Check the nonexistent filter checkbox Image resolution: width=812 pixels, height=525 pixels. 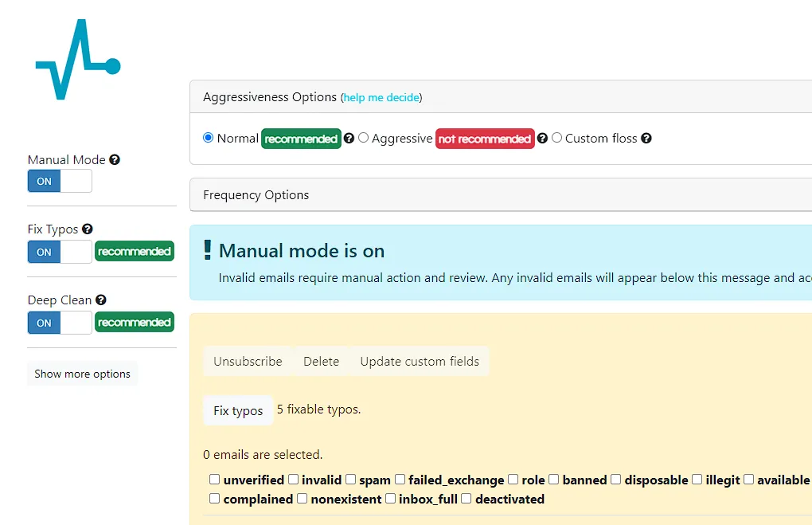click(302, 499)
